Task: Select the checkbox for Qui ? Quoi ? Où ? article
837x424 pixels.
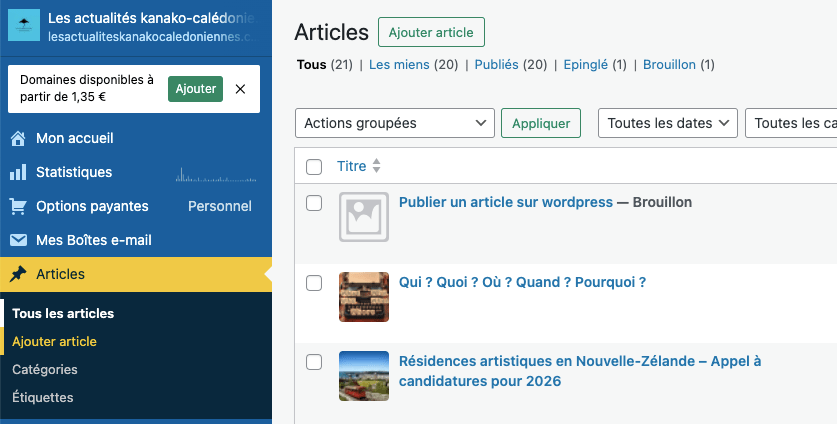Action: [x=314, y=283]
